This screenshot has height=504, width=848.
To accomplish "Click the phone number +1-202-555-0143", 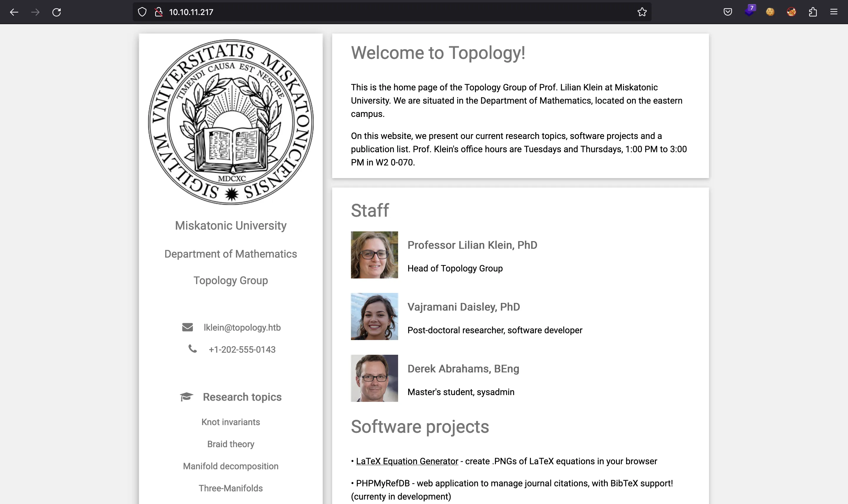I will pyautogui.click(x=242, y=349).
